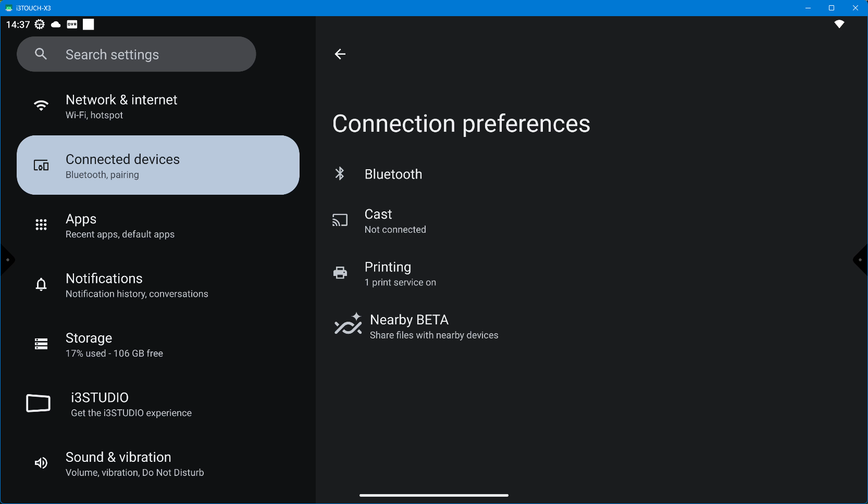This screenshot has width=868, height=504.
Task: Expand the left edge side panel handle
Action: click(x=7, y=260)
